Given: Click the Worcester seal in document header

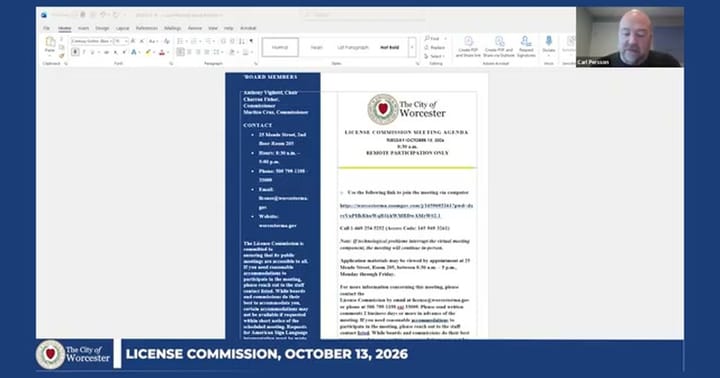Looking at the screenshot, I should pyautogui.click(x=383, y=109).
